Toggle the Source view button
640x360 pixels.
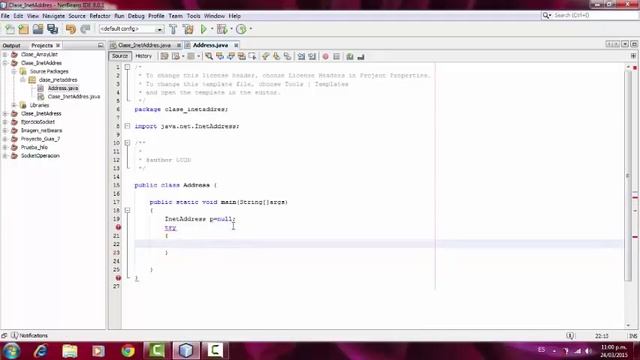[x=120, y=56]
